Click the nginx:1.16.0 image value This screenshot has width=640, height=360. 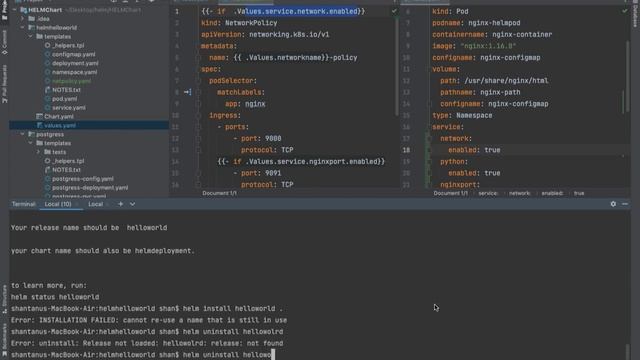tap(488, 46)
